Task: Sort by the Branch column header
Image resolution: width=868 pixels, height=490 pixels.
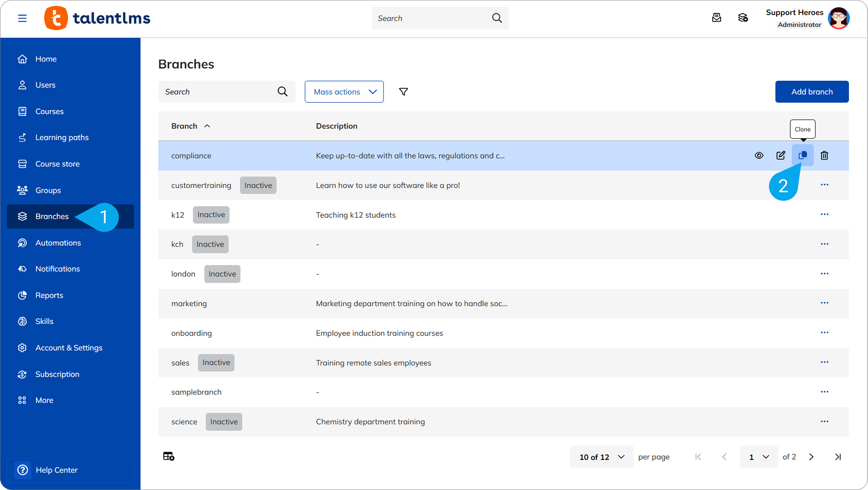Action: click(191, 126)
